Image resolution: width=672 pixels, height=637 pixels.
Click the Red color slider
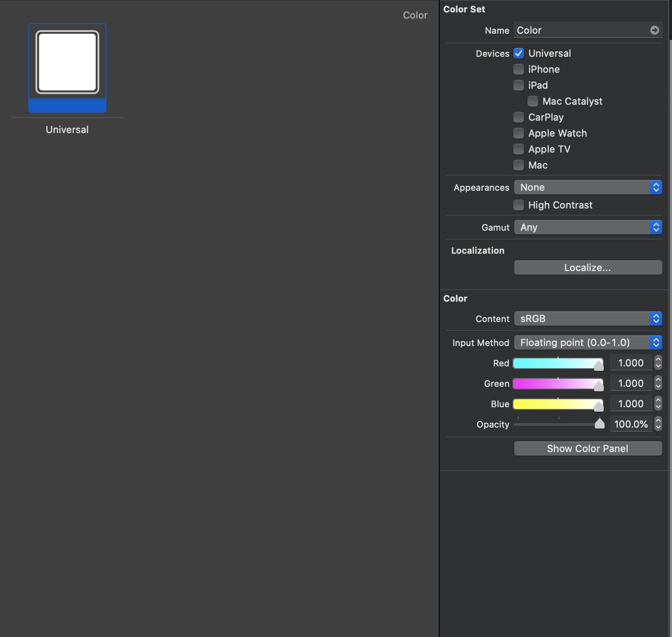[x=558, y=363]
